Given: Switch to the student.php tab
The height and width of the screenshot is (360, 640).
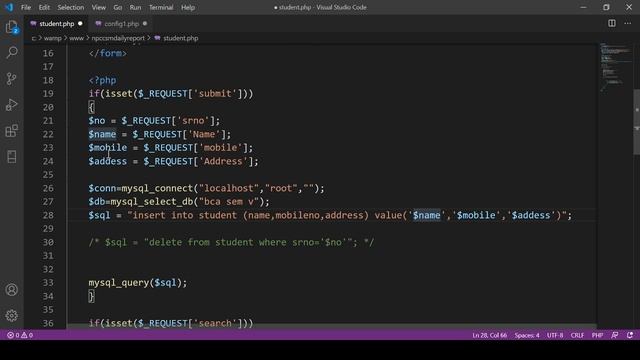Looking at the screenshot, I should click(x=56, y=24).
